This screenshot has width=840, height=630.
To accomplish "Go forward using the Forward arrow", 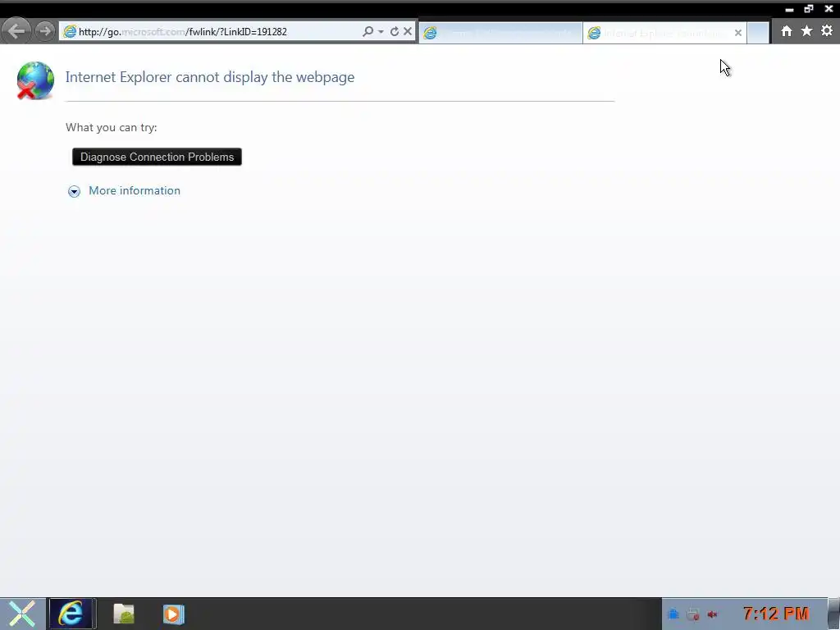I will click(x=46, y=31).
